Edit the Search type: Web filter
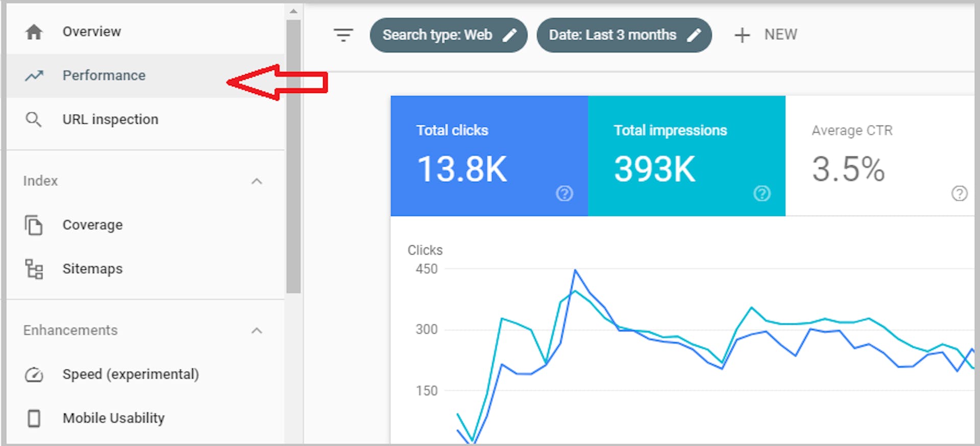The image size is (980, 446). (x=448, y=35)
